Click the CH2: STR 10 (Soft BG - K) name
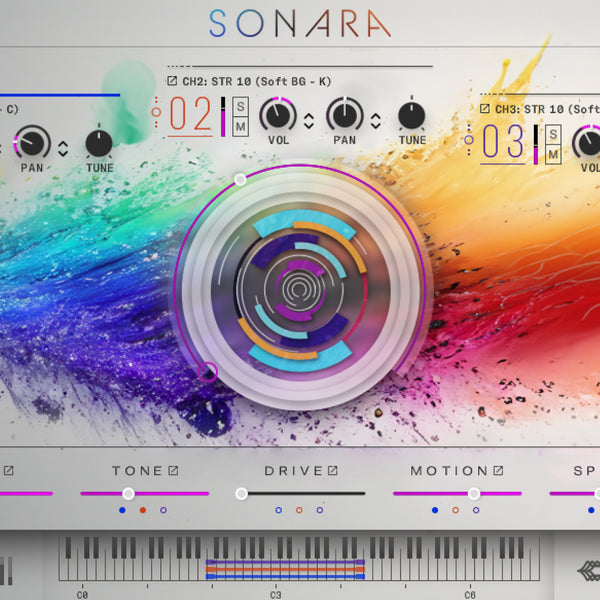Screen dimensions: 600x600 click(256, 81)
